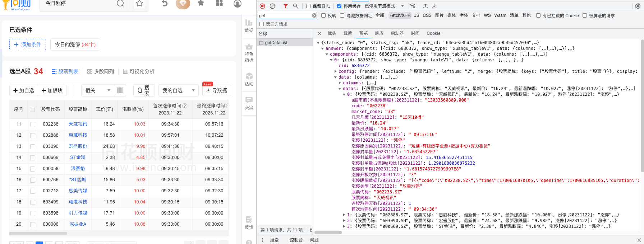Click the table's horizontal scrollbar
The height and width of the screenshot is (244, 644).
coord(38,233)
